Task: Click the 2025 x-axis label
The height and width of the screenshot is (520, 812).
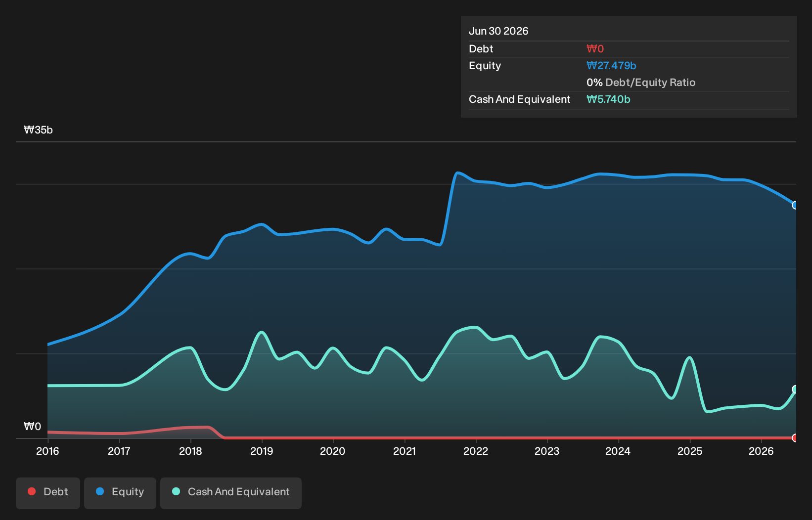Action: point(690,451)
